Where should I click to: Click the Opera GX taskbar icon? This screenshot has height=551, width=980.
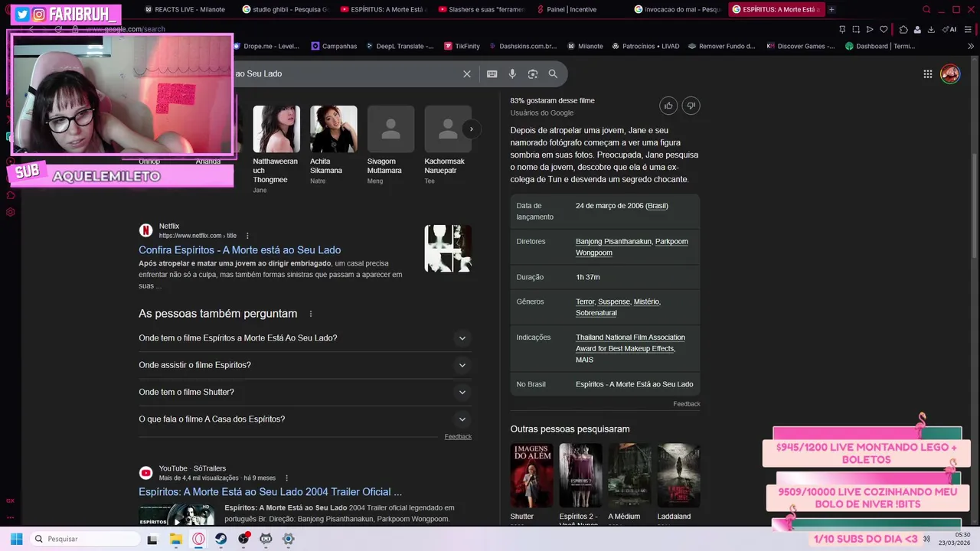tap(198, 539)
